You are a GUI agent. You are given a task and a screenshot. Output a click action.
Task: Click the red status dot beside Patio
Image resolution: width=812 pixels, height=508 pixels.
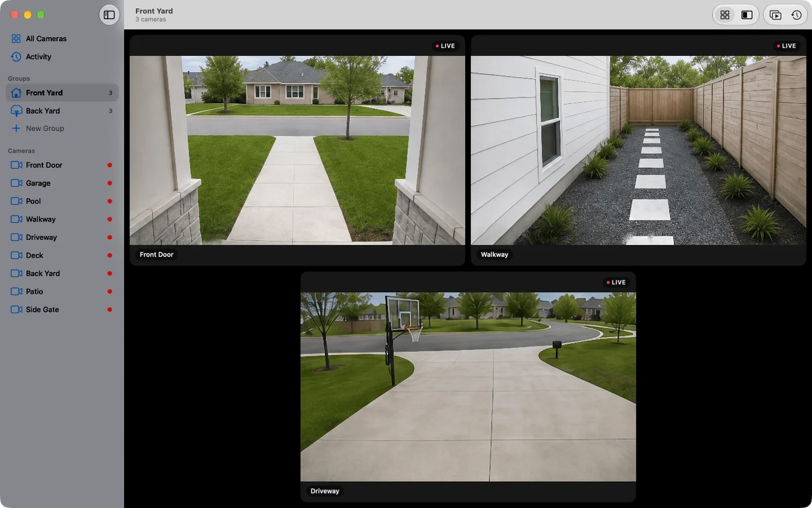pos(110,291)
